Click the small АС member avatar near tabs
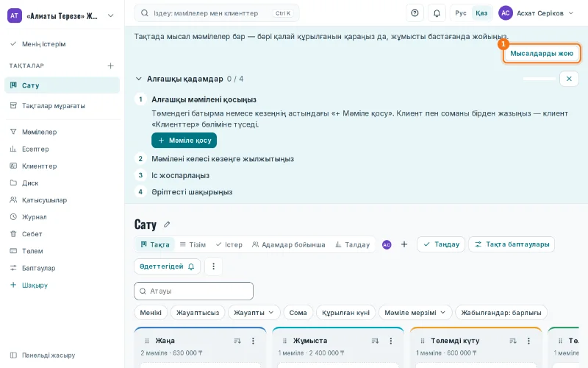Image resolution: width=588 pixels, height=368 pixels. [x=387, y=245]
